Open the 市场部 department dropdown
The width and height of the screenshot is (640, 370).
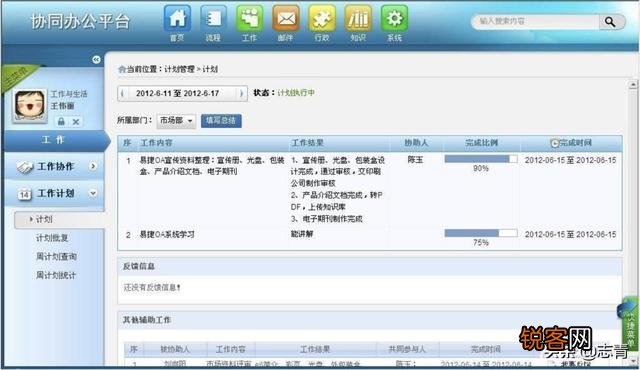176,121
